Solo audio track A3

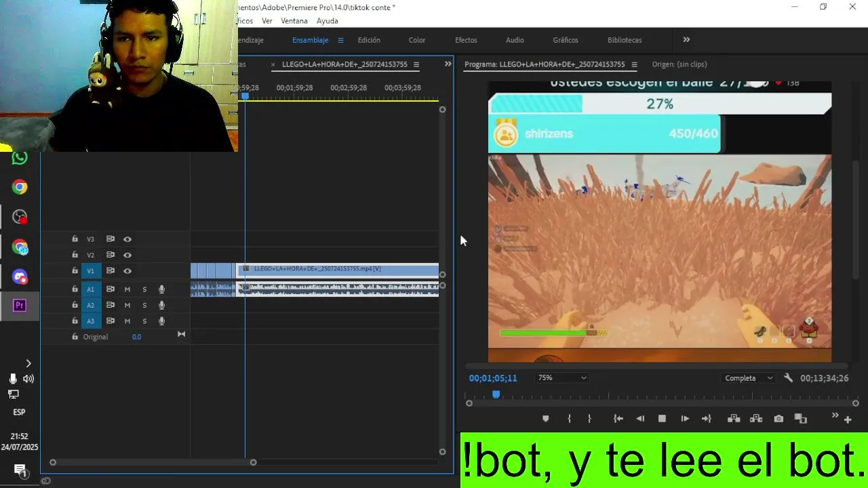144,321
